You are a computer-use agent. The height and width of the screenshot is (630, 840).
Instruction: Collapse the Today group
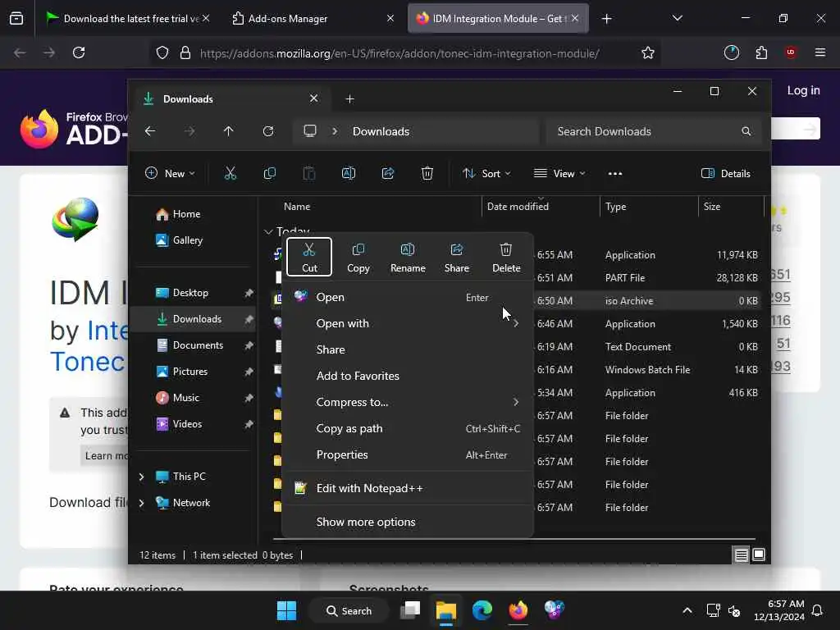tap(268, 231)
